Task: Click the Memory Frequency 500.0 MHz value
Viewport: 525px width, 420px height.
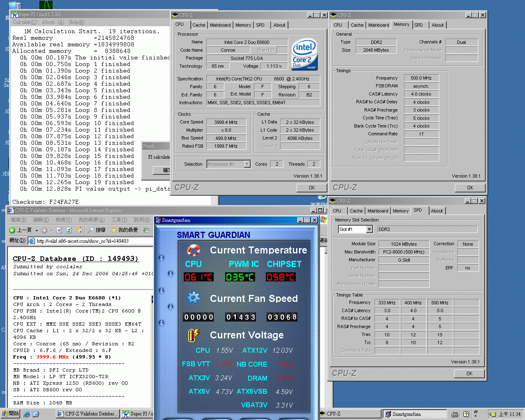Action: [x=421, y=78]
